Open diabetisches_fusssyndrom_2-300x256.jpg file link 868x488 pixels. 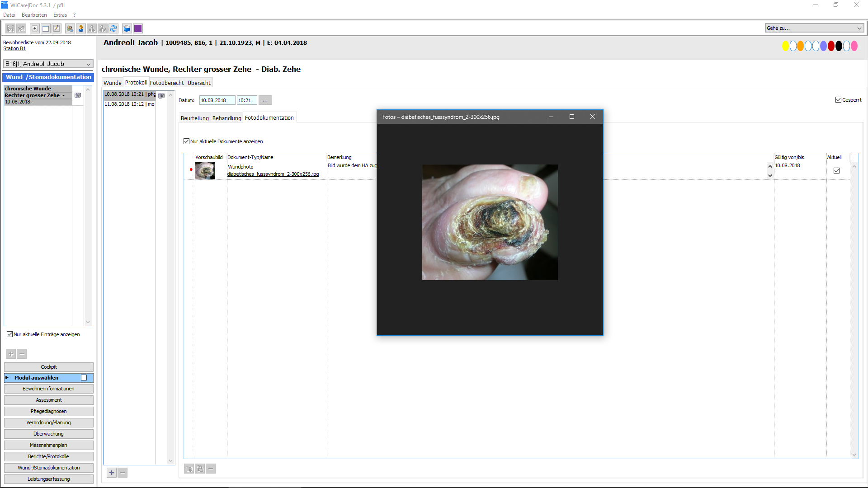pos(273,174)
